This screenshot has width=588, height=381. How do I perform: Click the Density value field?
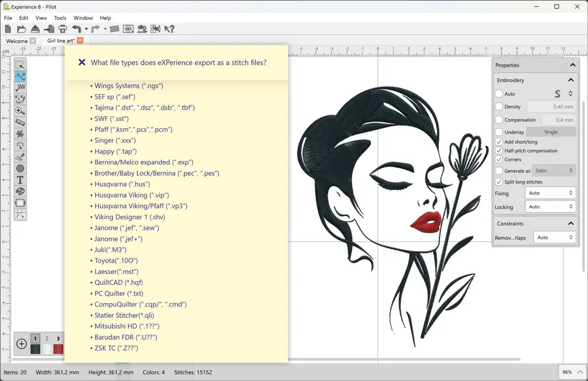551,106
